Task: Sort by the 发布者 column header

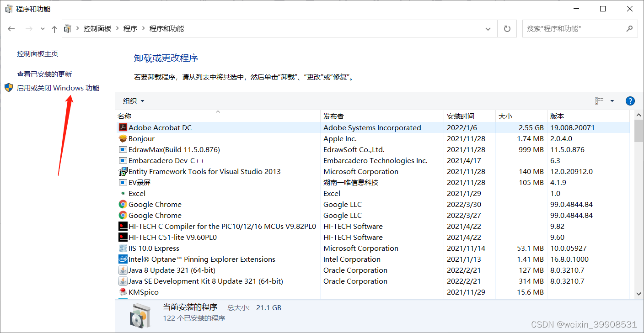Action: tap(382, 116)
